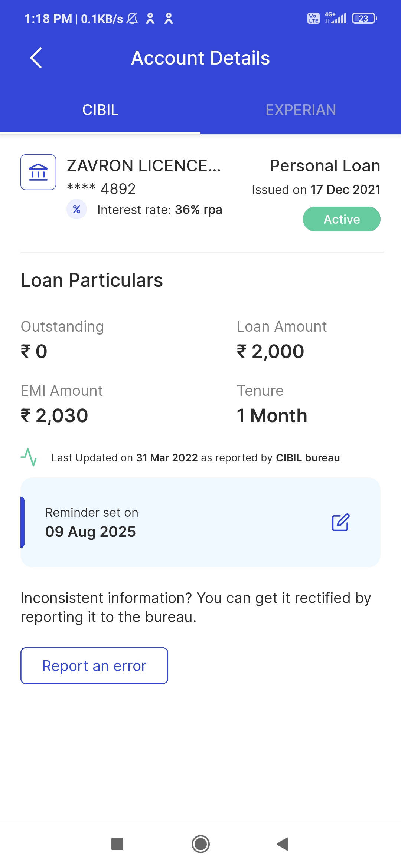This screenshot has height=868, width=401.
Task: Tap the Active status badge
Action: click(x=342, y=219)
